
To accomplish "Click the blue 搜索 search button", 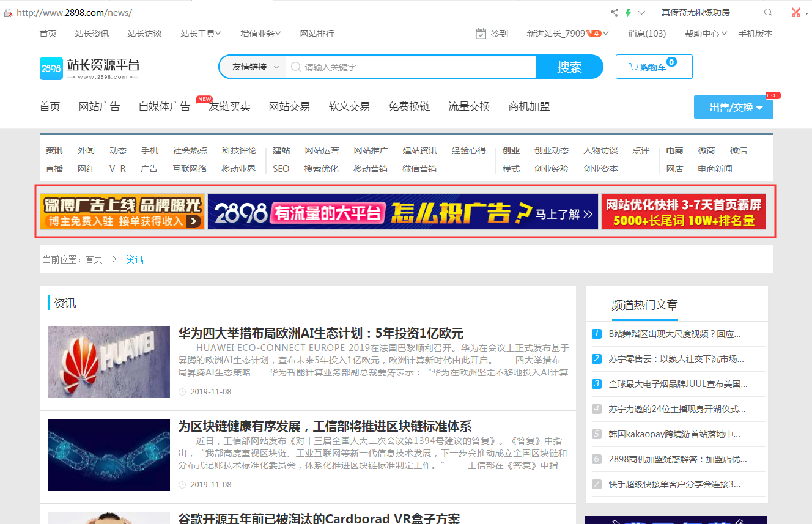I will point(569,67).
